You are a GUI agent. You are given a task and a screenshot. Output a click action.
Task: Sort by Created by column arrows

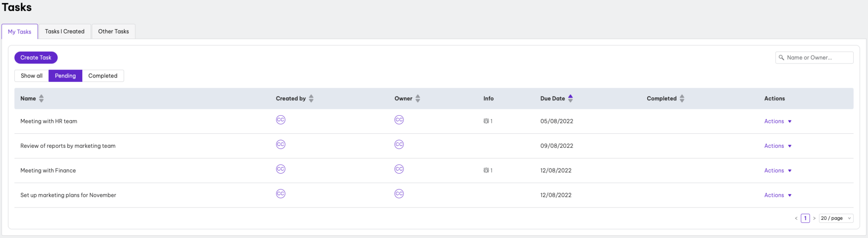[x=311, y=98]
